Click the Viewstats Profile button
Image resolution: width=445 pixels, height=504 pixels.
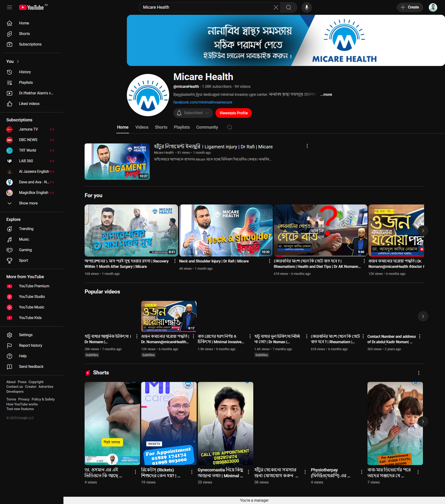234,113
